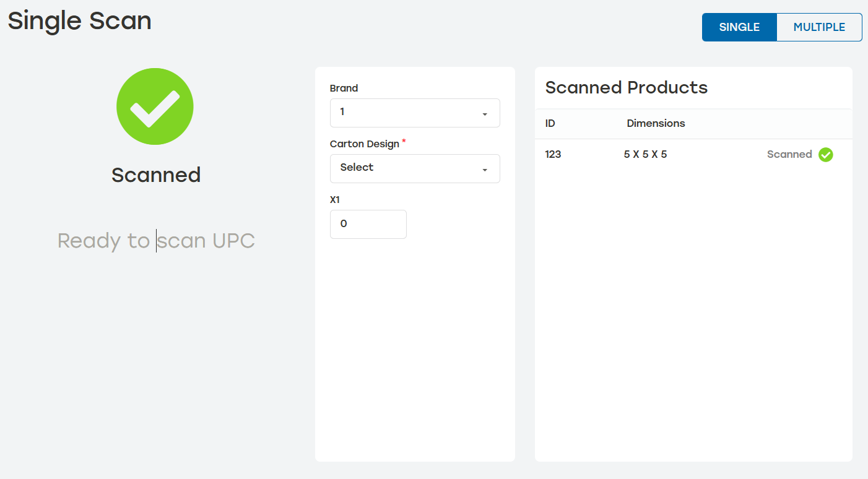Image resolution: width=868 pixels, height=479 pixels.
Task: Click the ID column header
Action: coord(550,123)
